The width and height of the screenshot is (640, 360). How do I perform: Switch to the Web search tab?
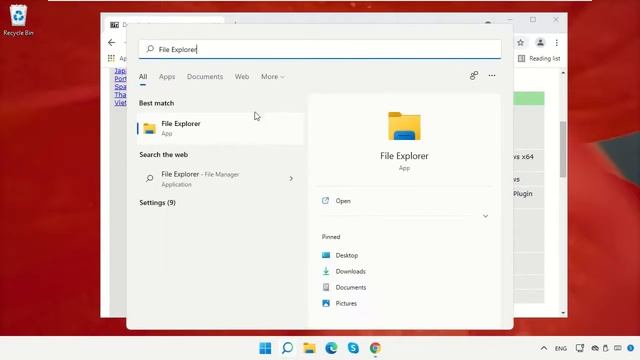click(242, 77)
